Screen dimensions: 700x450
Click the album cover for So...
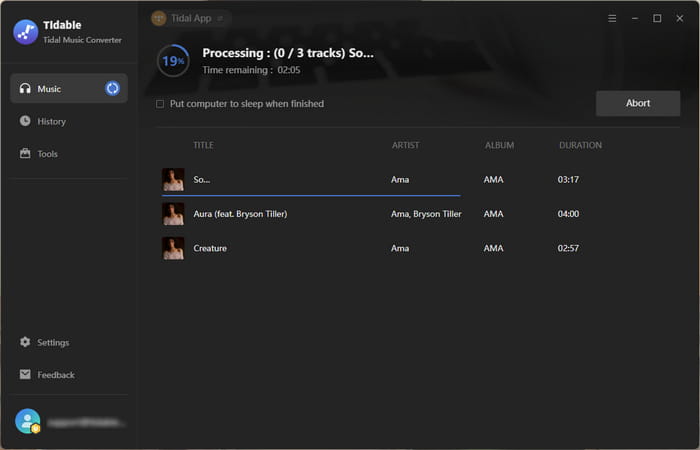(x=173, y=179)
